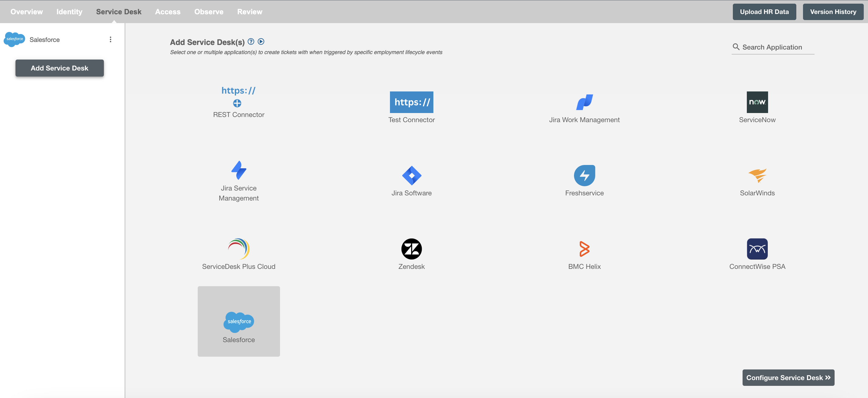Click the Add Service Desk button
The image size is (868, 398).
coord(59,67)
